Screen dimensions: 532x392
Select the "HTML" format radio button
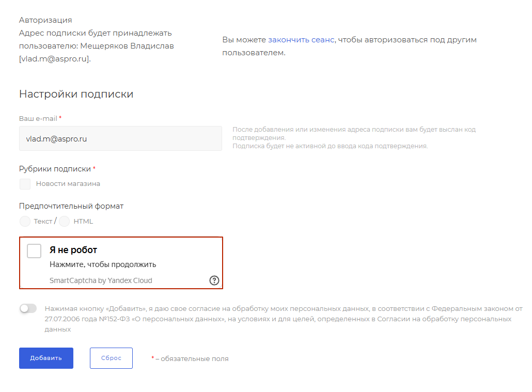[x=65, y=222]
